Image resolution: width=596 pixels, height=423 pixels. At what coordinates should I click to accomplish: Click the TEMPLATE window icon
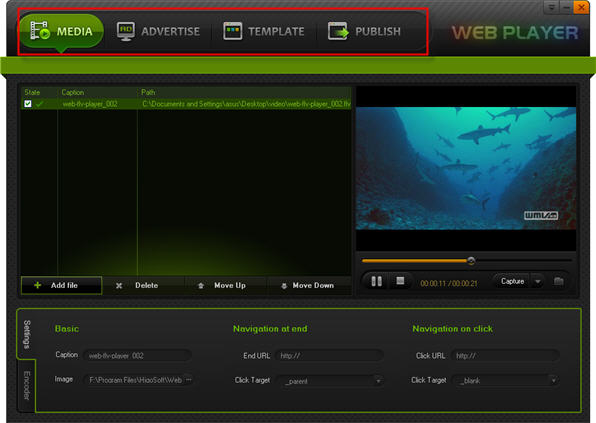pos(233,31)
